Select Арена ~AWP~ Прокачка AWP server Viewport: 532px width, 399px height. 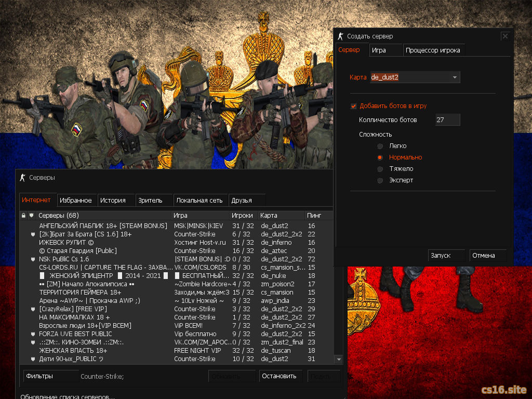pos(177,301)
